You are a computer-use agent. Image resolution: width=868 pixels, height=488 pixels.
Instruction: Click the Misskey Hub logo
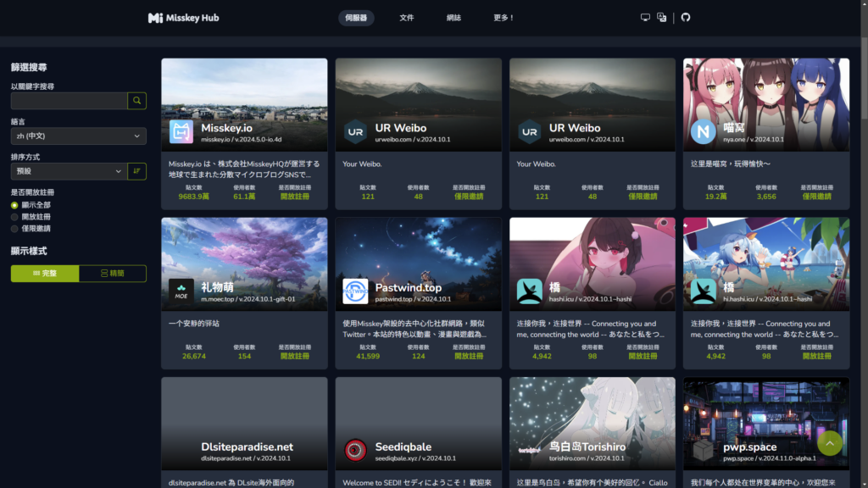pyautogui.click(x=184, y=18)
